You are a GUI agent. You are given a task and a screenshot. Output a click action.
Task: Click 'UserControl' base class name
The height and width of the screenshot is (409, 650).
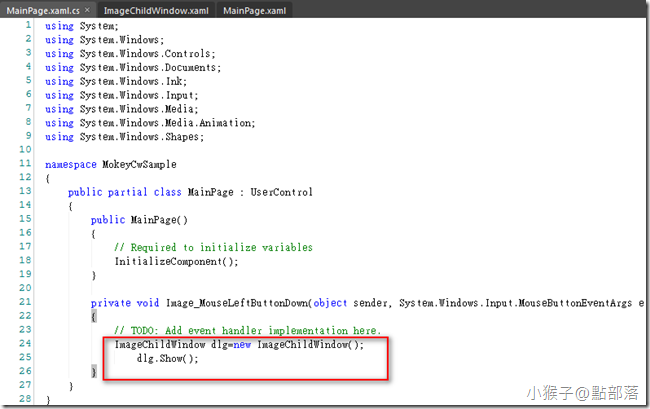[281, 192]
